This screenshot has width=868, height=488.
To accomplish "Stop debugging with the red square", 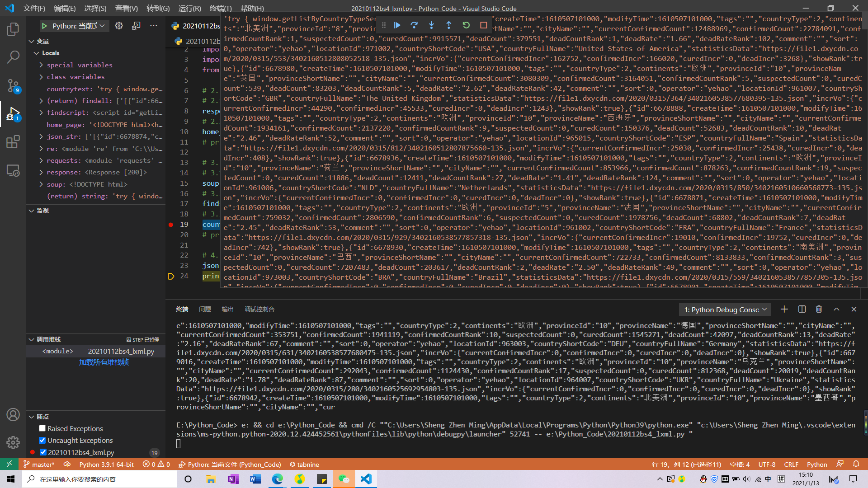I will [x=483, y=25].
